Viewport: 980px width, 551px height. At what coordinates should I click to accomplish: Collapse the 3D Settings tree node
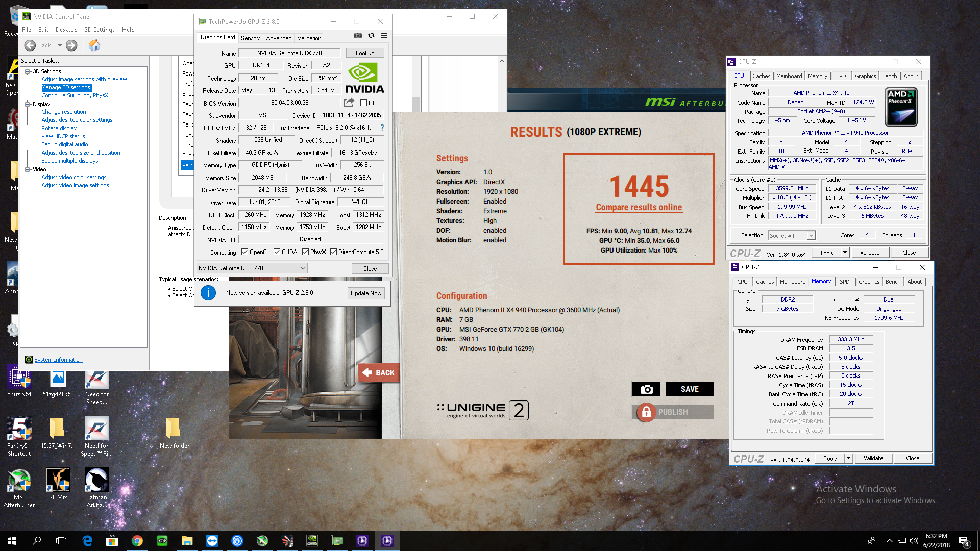(28, 71)
